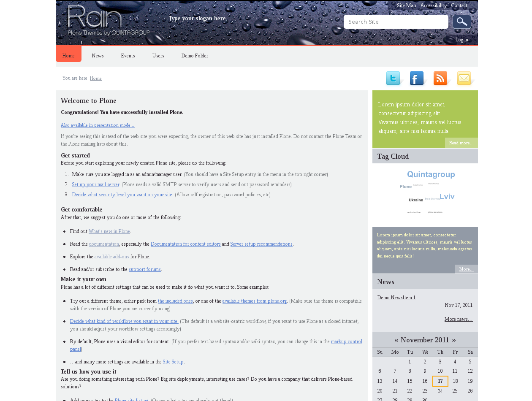Select the Demo Folder tab

pyautogui.click(x=195, y=56)
